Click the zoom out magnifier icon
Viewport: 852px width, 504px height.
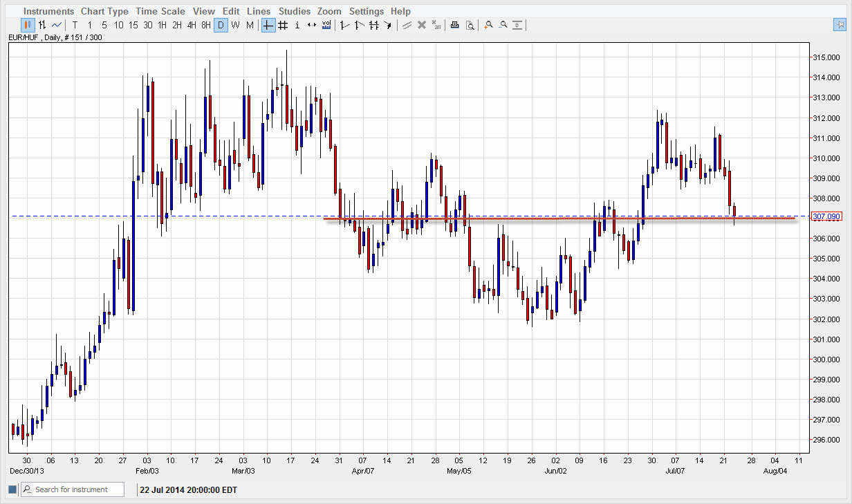(503, 25)
